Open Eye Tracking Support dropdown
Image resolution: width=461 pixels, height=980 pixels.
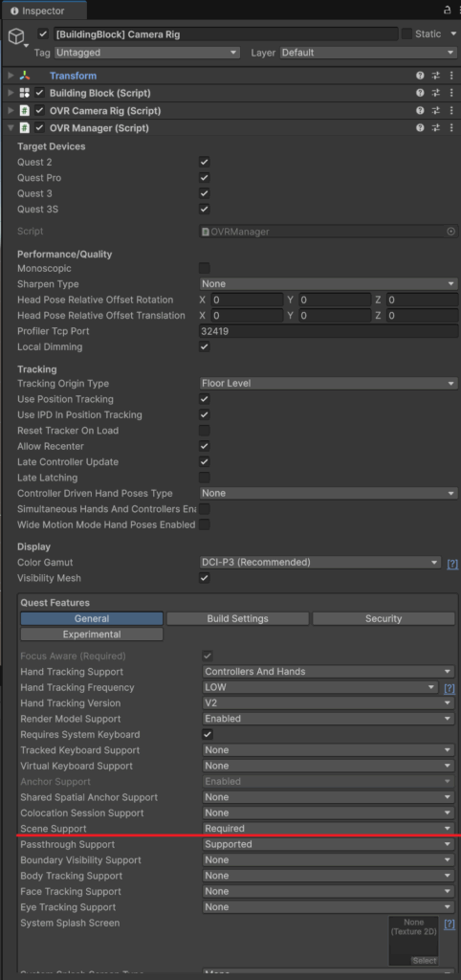(329, 907)
